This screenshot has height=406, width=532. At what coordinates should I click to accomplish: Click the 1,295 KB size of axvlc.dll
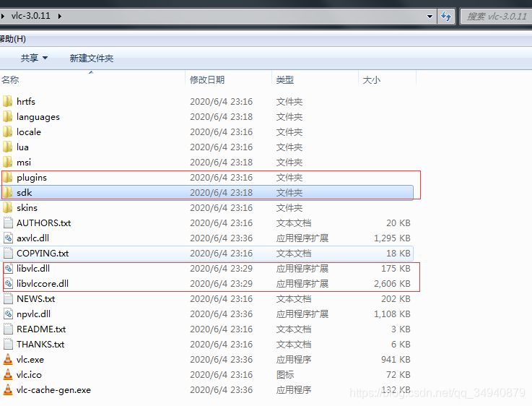coord(392,238)
